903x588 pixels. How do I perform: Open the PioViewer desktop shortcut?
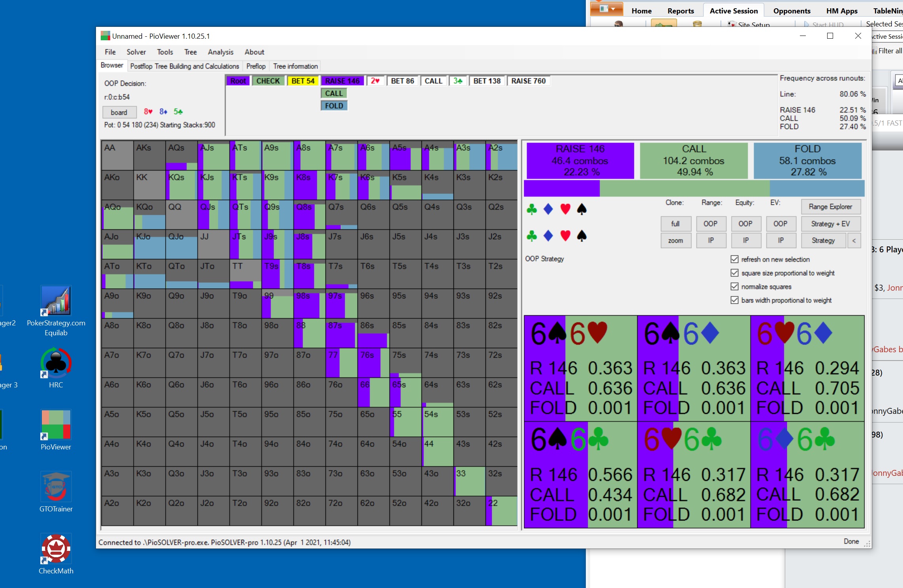tap(56, 429)
